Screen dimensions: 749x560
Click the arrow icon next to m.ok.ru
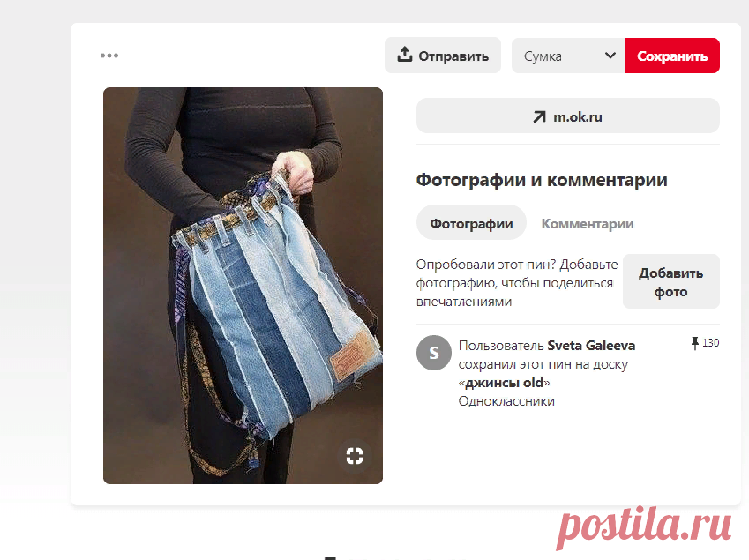[x=539, y=117]
